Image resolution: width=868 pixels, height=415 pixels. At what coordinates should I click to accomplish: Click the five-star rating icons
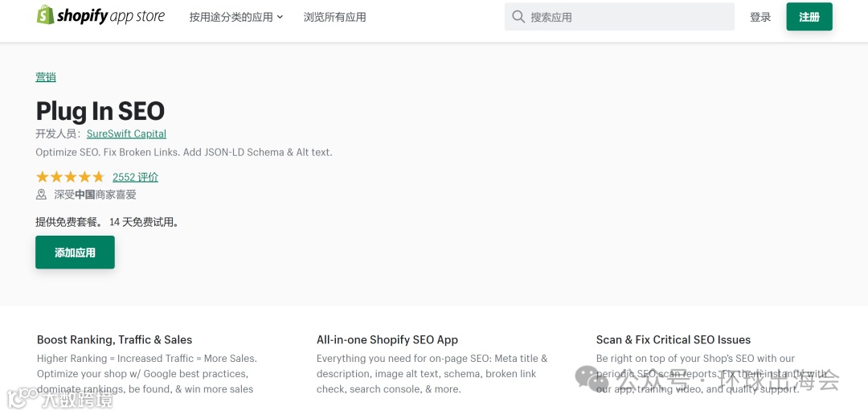coord(70,177)
